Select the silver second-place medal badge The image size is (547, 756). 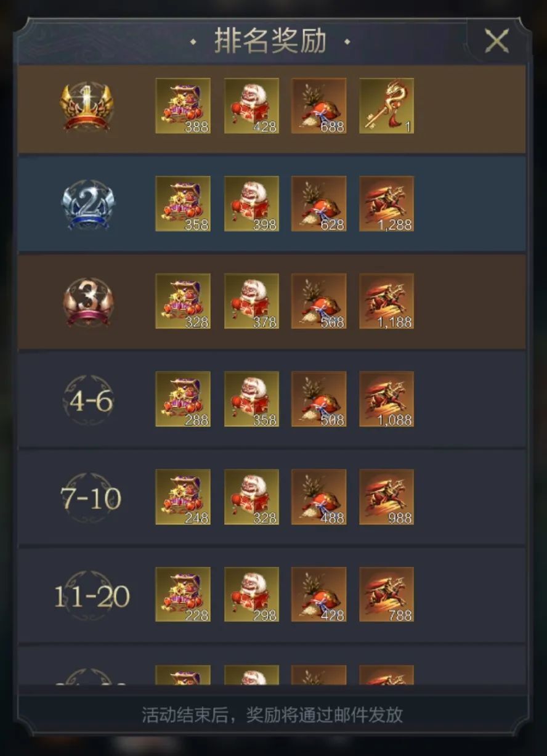(88, 205)
